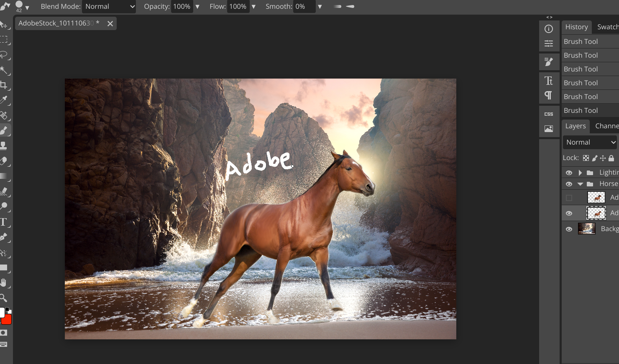The image size is (619, 364).
Task: Select the Path Select tool
Action: 4,252
